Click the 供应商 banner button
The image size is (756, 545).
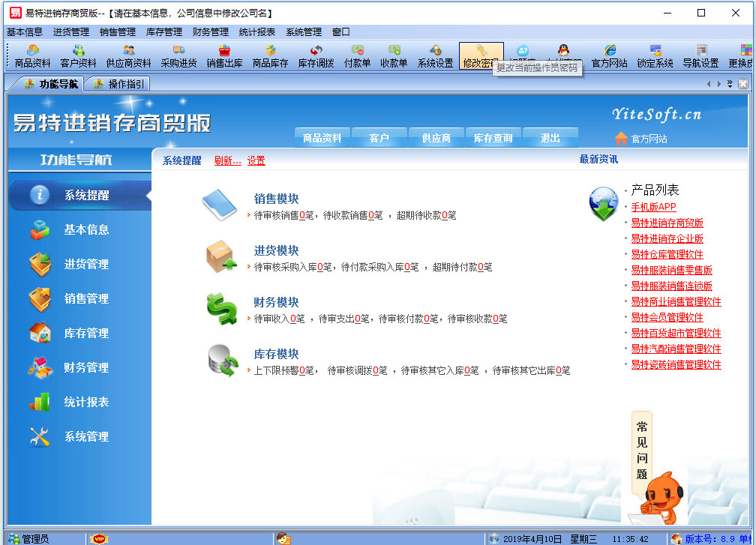436,138
